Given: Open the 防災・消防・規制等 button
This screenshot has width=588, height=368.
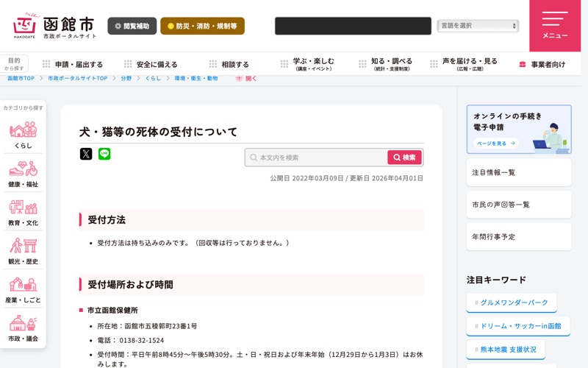Looking at the screenshot, I should 203,26.
